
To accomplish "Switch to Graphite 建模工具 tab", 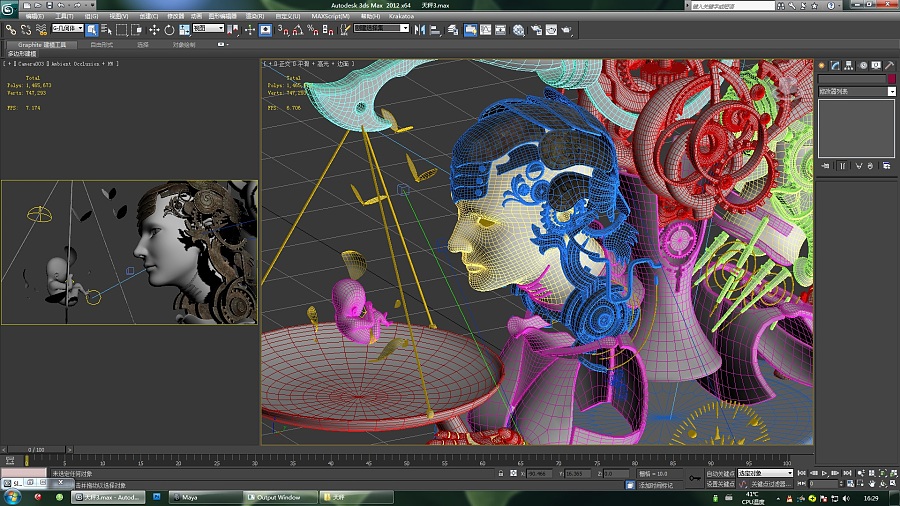I will tap(42, 44).
